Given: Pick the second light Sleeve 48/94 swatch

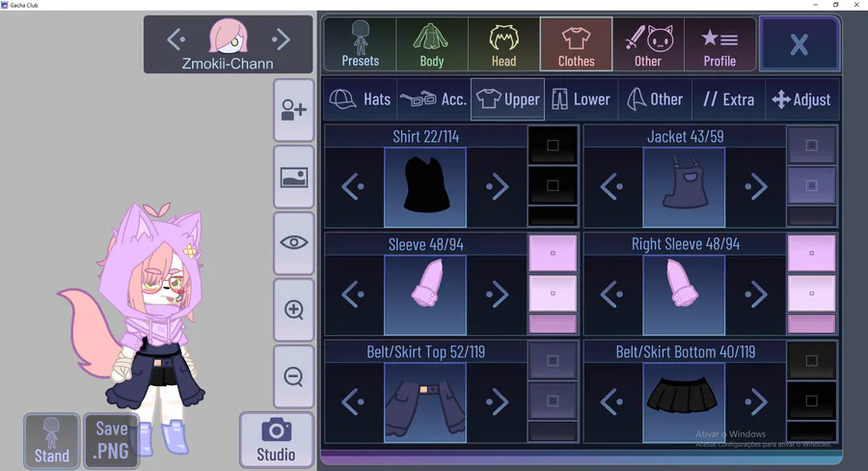Looking at the screenshot, I should pos(553,293).
